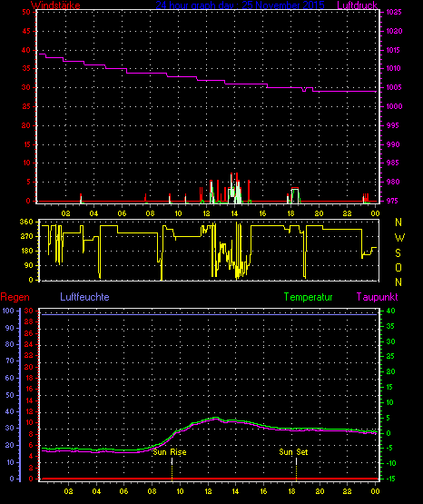The image size is (423, 504).
Task: Click the Luftdruck legend label
Action: coord(357,5)
